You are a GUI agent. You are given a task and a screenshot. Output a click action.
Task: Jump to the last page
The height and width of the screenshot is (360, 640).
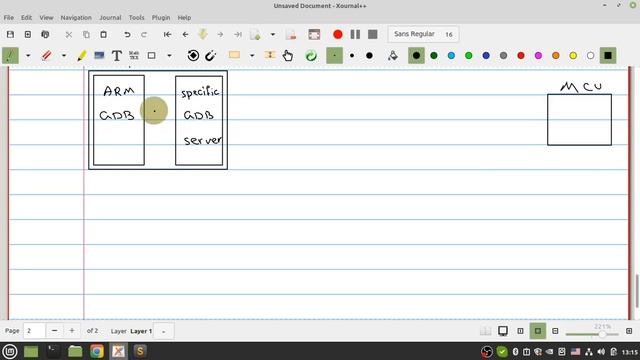click(238, 35)
